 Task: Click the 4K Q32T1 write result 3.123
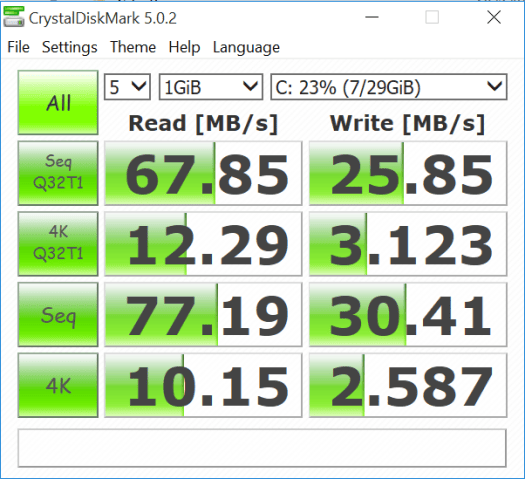[408, 244]
